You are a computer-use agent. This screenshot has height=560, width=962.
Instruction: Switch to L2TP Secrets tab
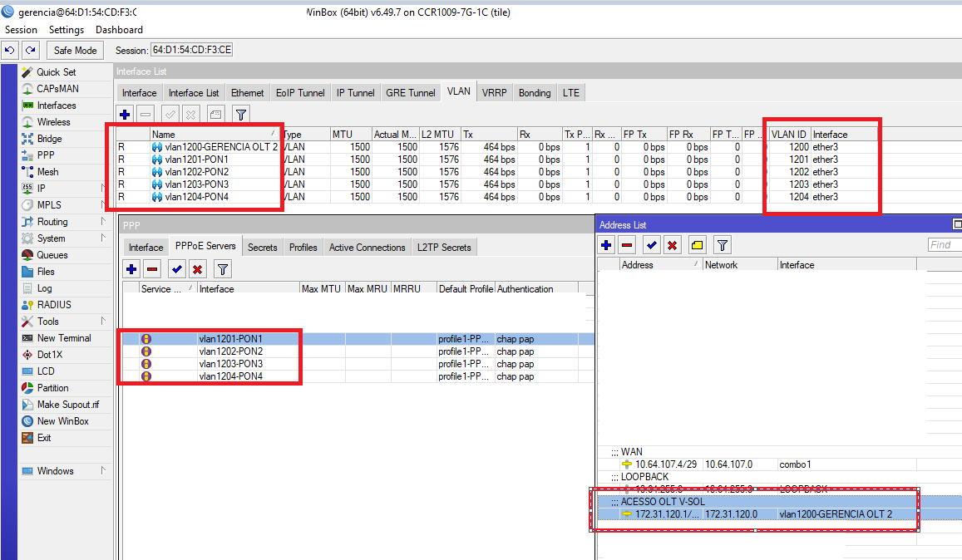click(444, 248)
